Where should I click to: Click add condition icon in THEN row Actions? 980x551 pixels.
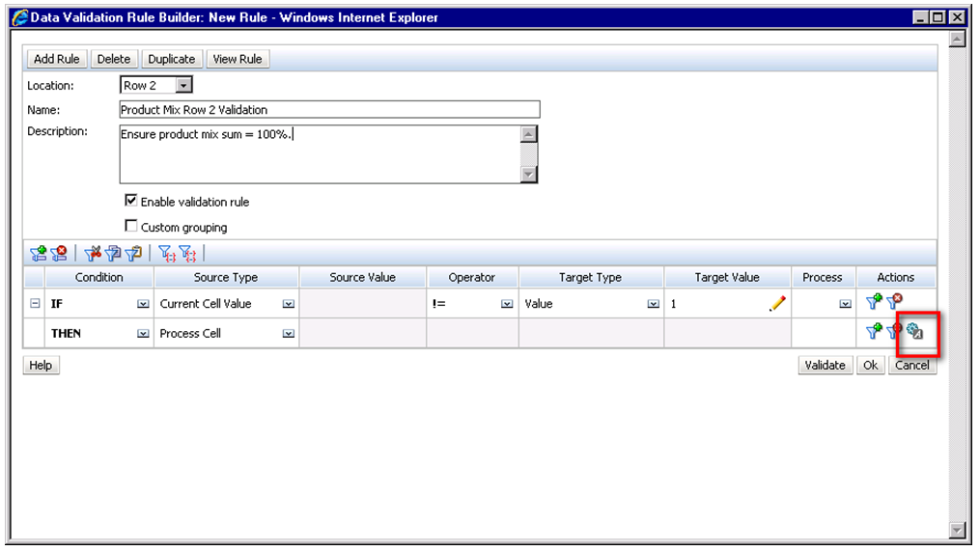(874, 333)
